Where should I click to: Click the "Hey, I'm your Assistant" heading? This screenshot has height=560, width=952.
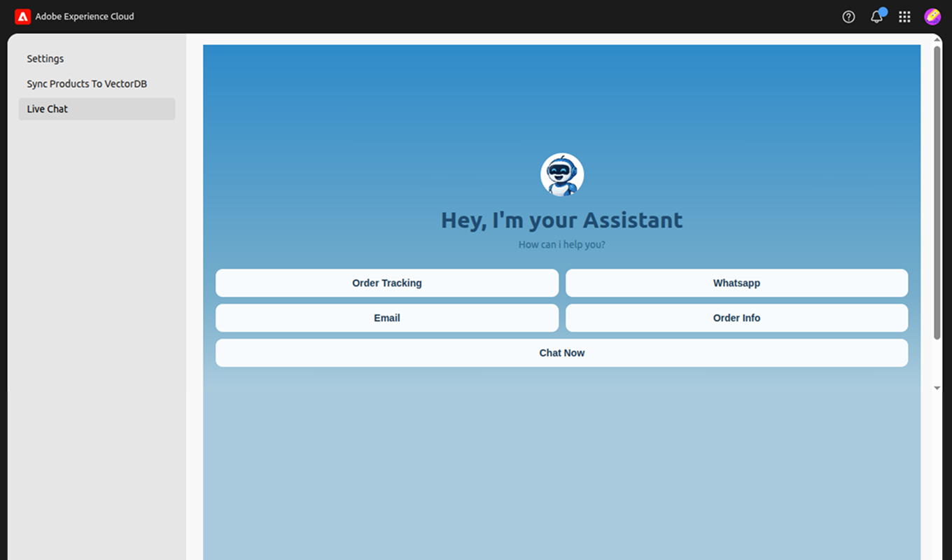tap(561, 220)
